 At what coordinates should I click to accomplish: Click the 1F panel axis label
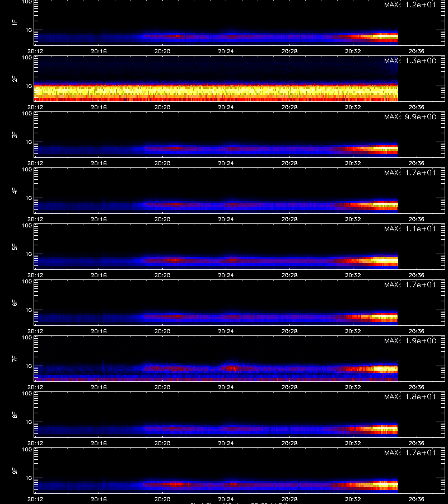(15, 22)
